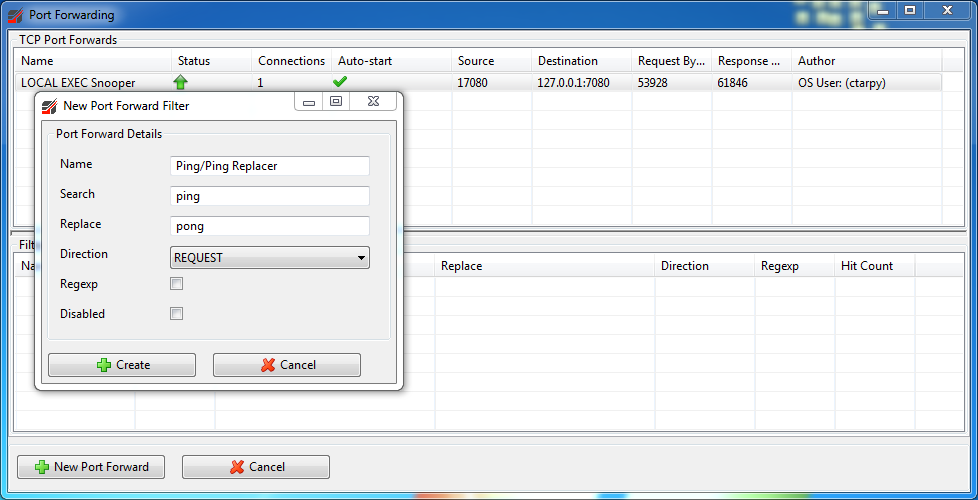Restore the New Port Forward Filter dialog
Screen dimensions: 978x500
click(336, 102)
